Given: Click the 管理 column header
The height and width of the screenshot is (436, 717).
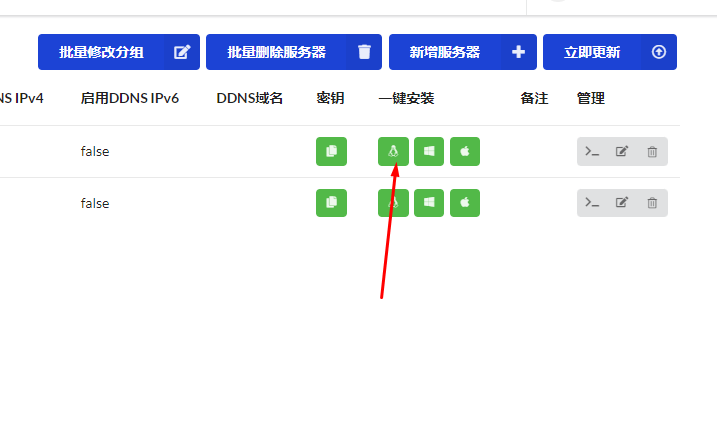Looking at the screenshot, I should point(591,98).
